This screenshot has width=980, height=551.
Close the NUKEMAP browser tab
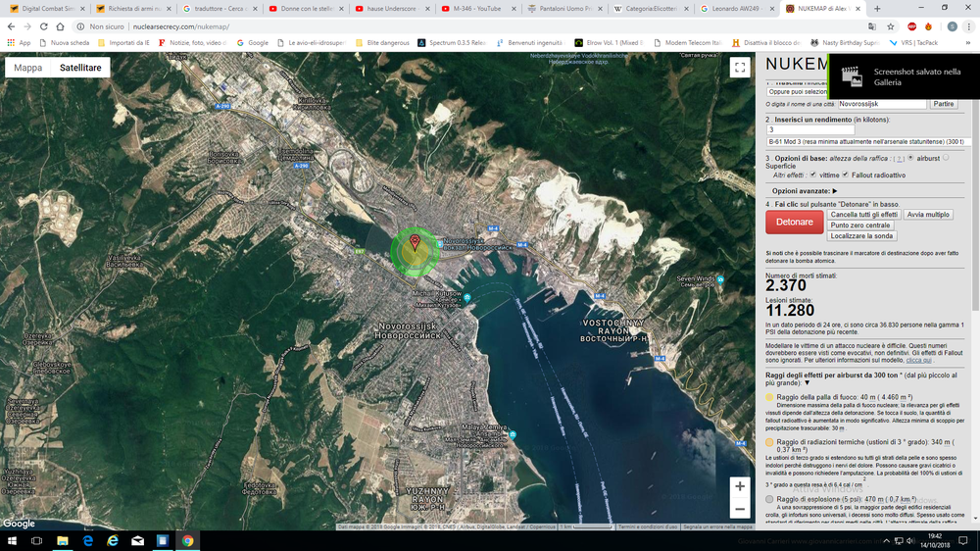[857, 9]
